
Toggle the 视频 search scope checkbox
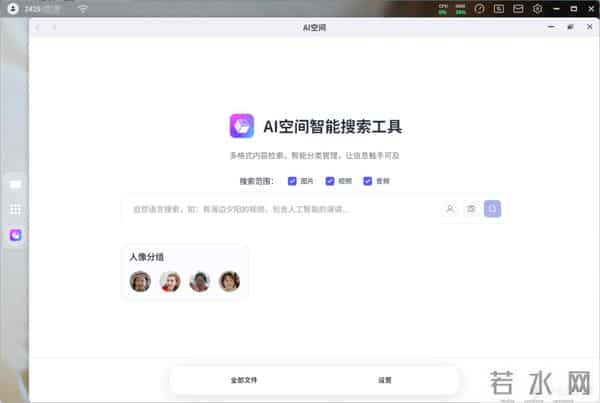[330, 181]
